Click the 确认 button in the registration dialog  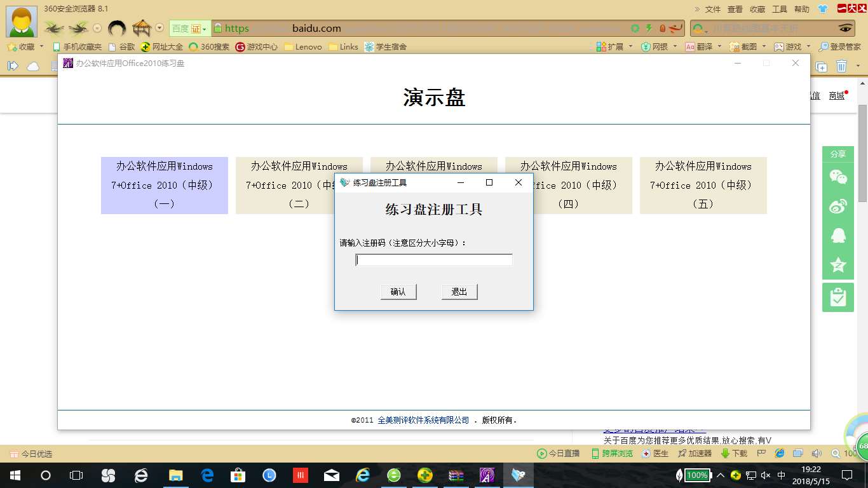[398, 292]
